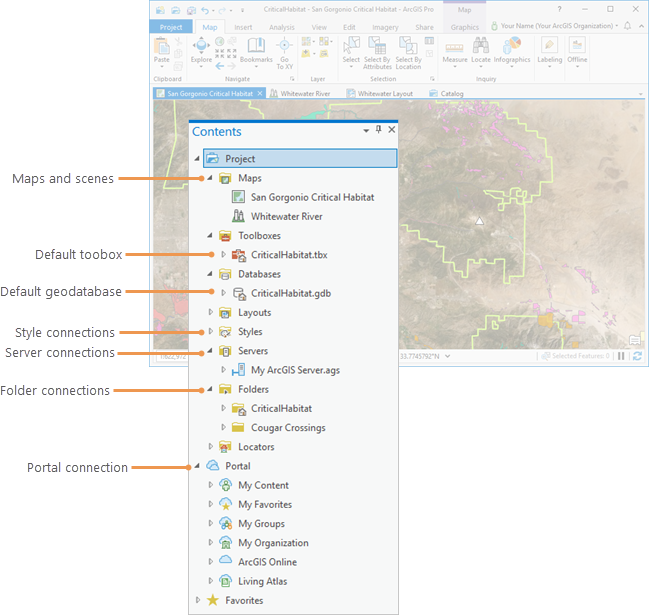Select My Organization in the Portal
The height and width of the screenshot is (615, 649).
(x=273, y=543)
